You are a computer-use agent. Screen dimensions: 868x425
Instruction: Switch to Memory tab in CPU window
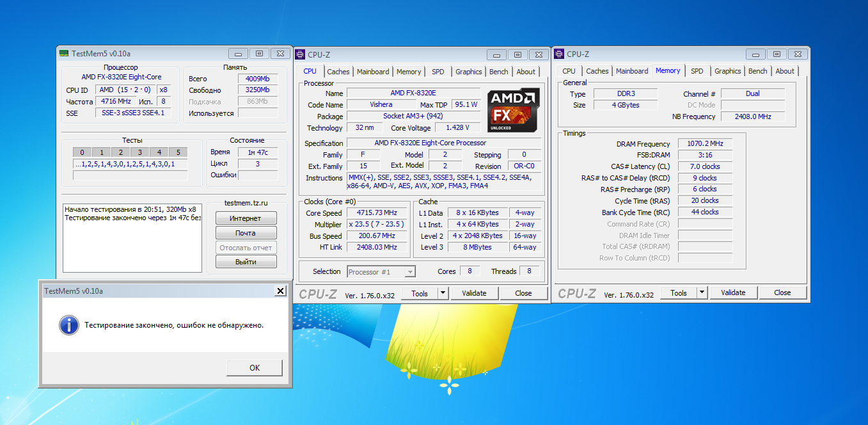pyautogui.click(x=409, y=72)
